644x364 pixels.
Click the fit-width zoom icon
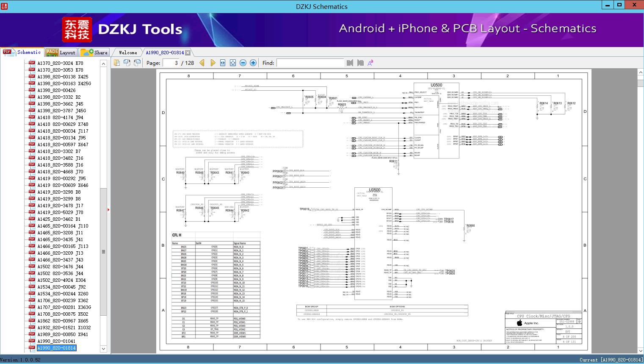coord(223,63)
